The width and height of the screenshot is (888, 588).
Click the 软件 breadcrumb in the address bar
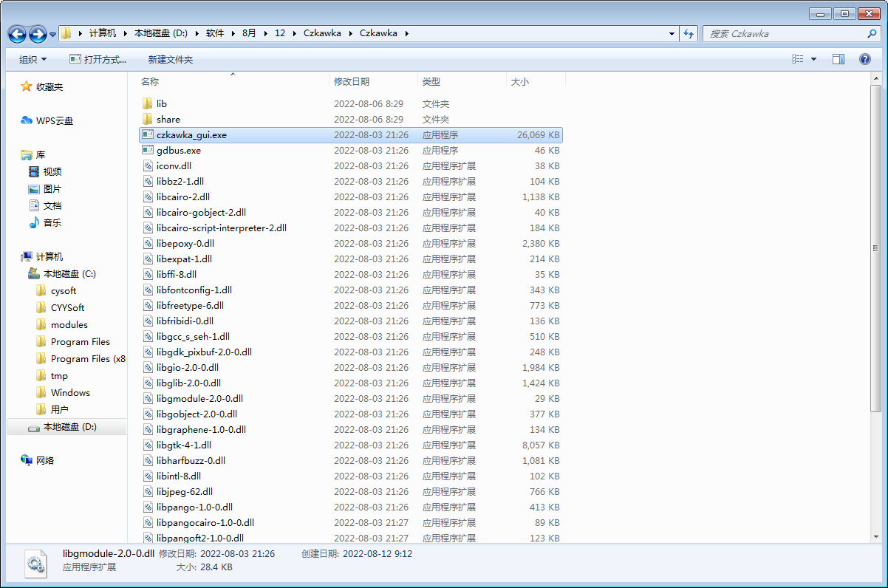[215, 33]
